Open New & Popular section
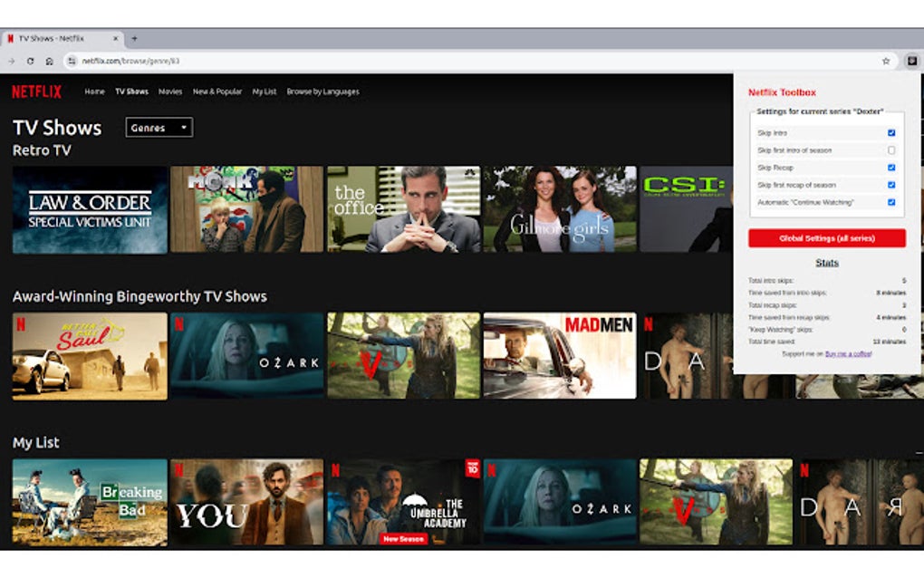The image size is (924, 578). 217,92
